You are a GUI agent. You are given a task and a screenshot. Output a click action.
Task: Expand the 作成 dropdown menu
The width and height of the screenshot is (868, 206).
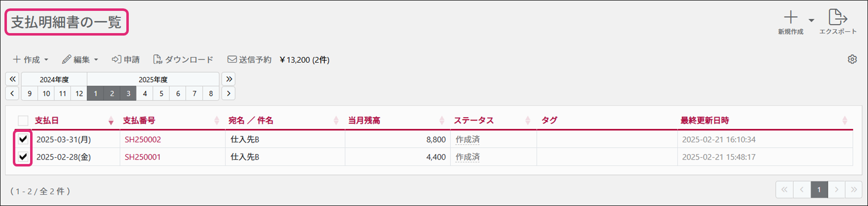(31, 60)
